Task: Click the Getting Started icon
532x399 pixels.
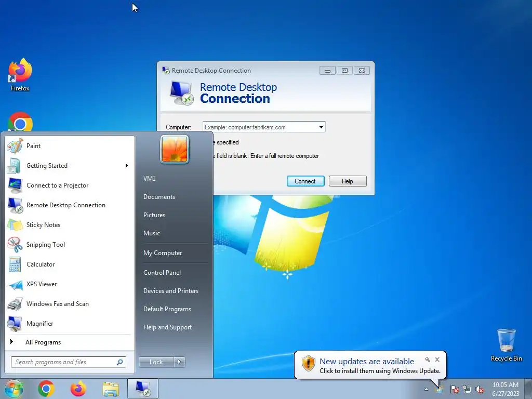Action: [x=15, y=166]
